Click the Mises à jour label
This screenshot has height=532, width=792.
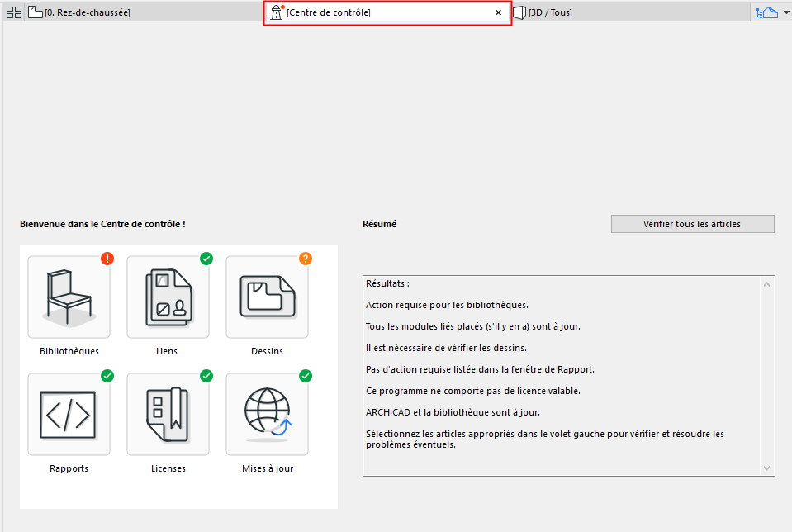pyautogui.click(x=268, y=468)
